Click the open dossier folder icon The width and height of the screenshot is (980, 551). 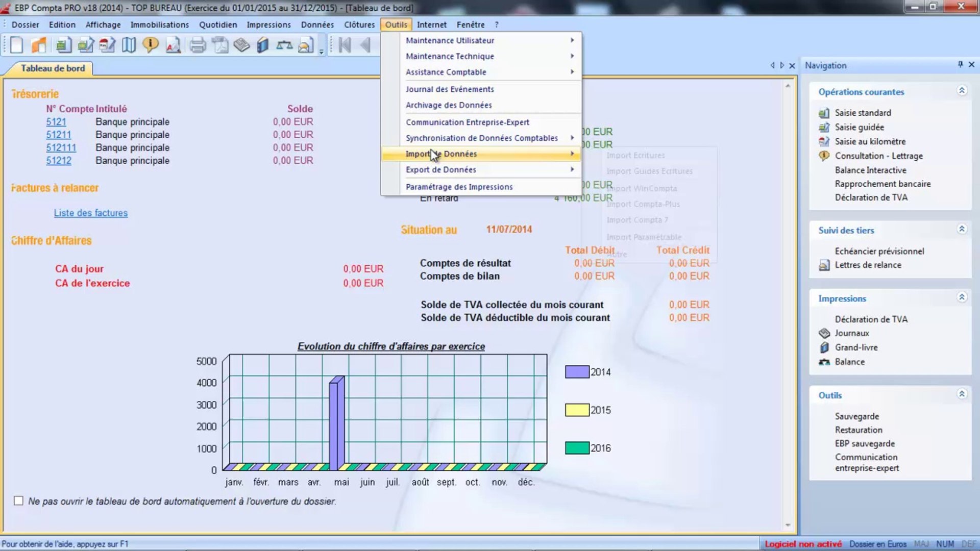click(39, 45)
